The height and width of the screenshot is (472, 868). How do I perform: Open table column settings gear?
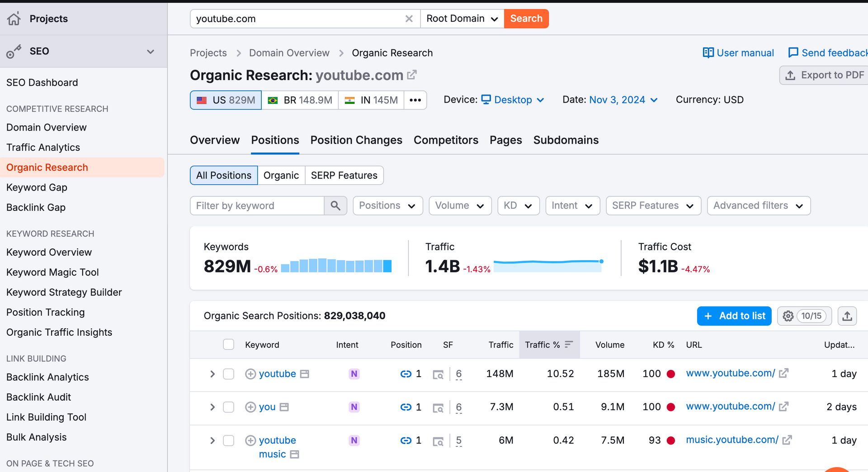point(788,316)
